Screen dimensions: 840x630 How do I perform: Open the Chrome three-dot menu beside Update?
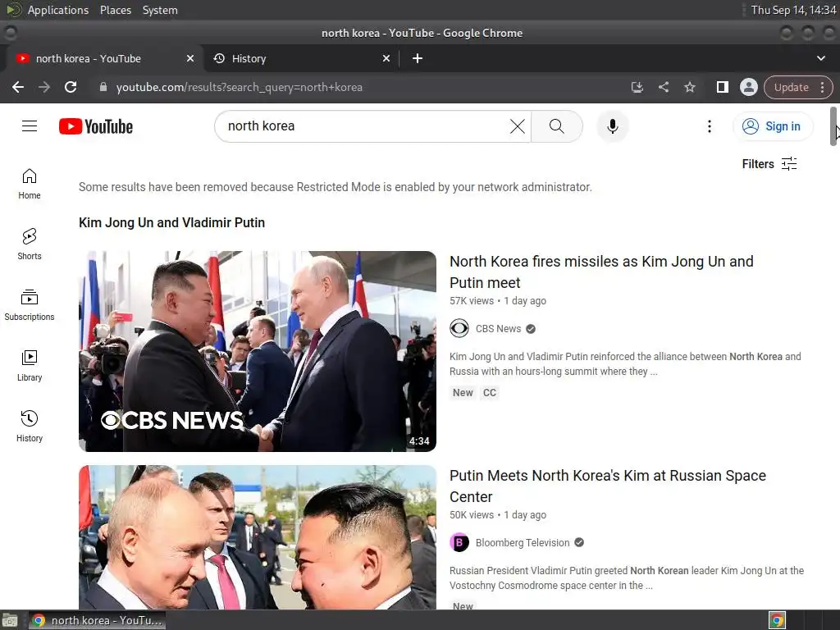click(822, 87)
